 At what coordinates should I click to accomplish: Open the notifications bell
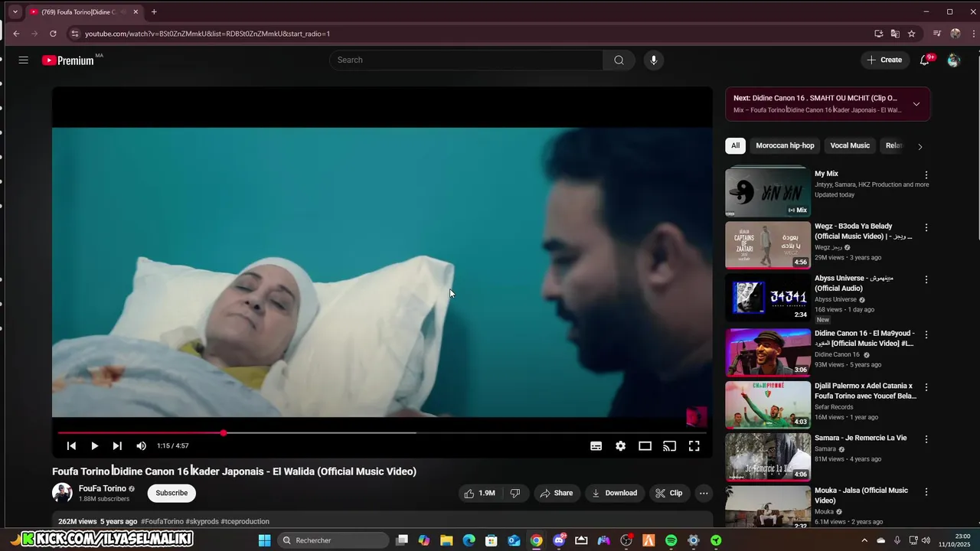(x=925, y=60)
